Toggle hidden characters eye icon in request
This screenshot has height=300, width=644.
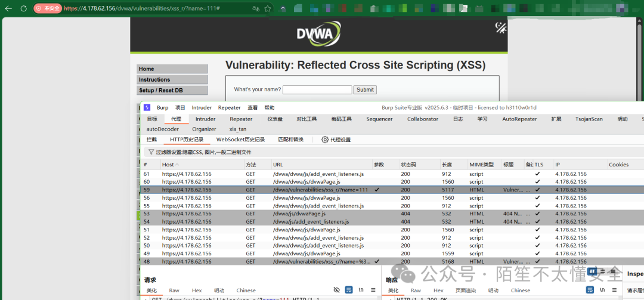[x=336, y=290]
